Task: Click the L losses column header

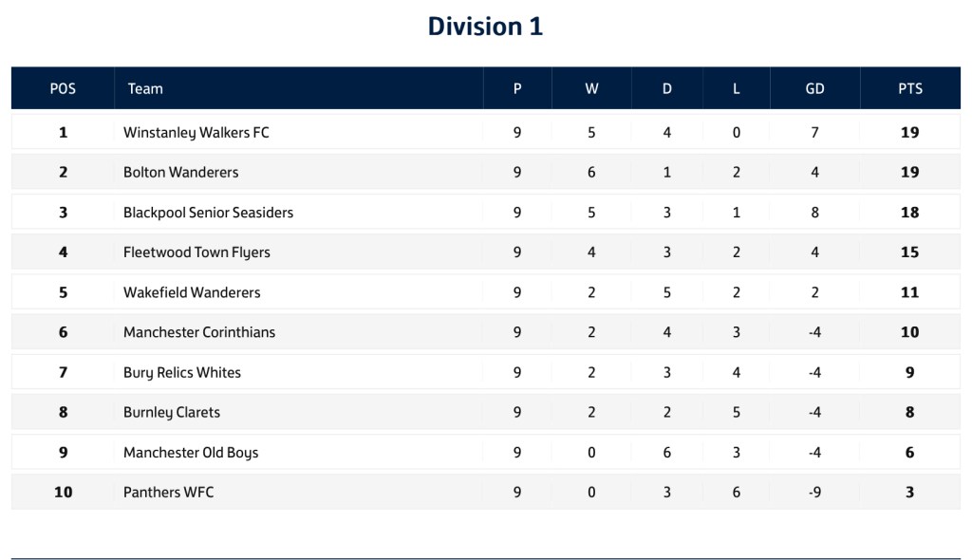Action: pos(737,88)
